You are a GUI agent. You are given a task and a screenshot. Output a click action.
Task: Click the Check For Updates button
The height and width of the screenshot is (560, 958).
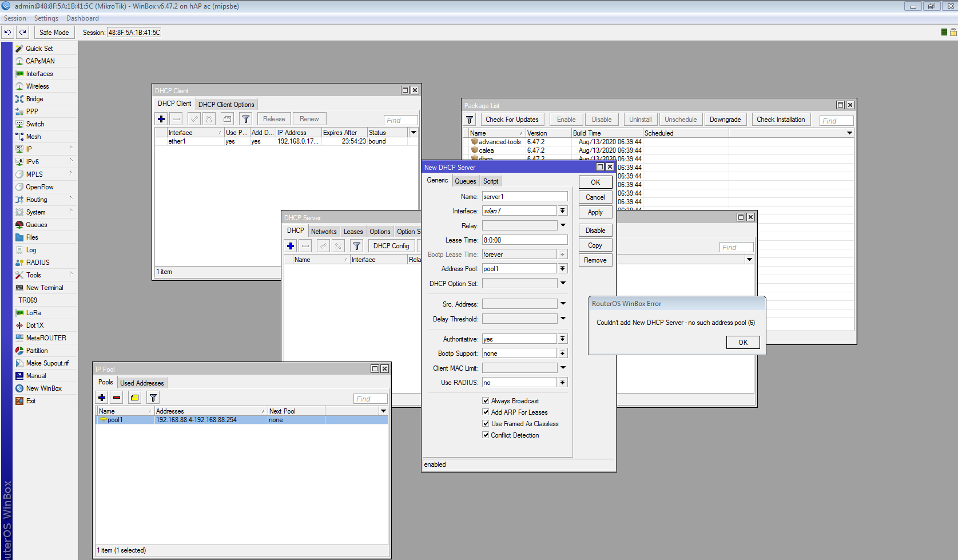[x=512, y=120]
